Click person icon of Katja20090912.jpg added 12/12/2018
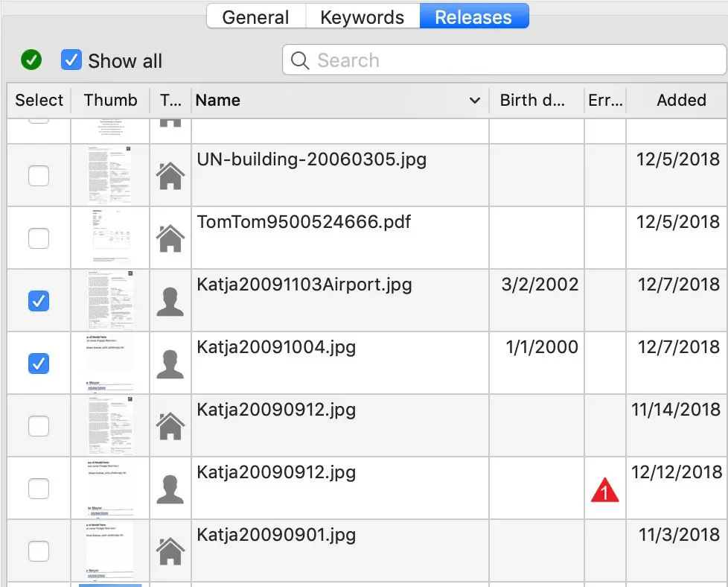 [170, 489]
